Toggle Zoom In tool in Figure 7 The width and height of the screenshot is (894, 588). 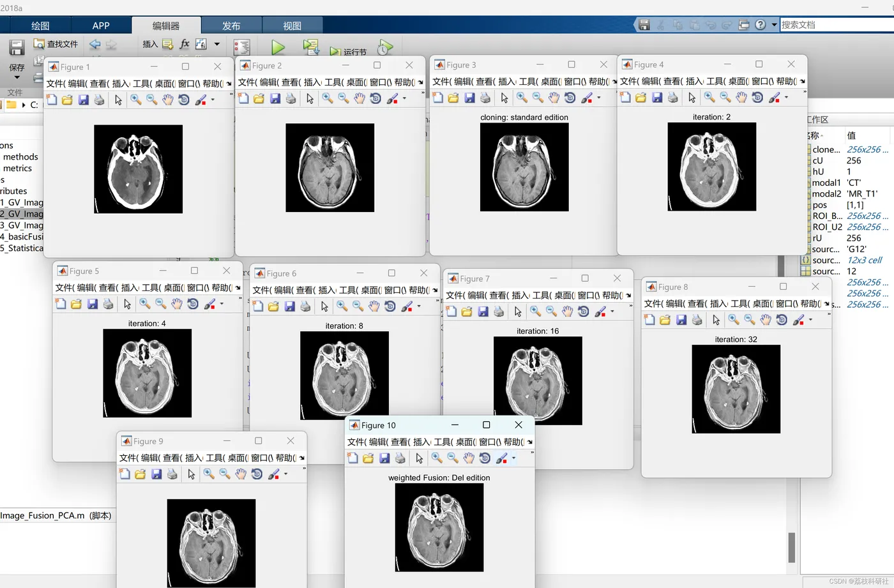click(x=536, y=312)
